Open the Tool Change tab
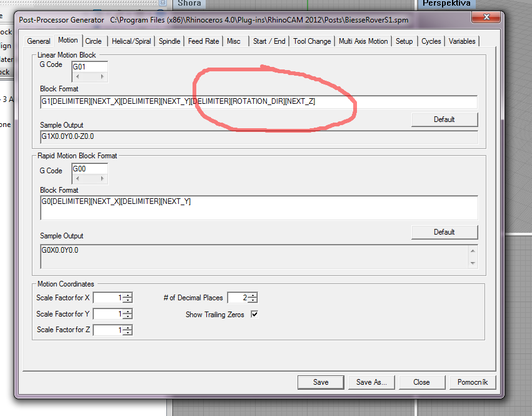The image size is (532, 416). [x=312, y=41]
